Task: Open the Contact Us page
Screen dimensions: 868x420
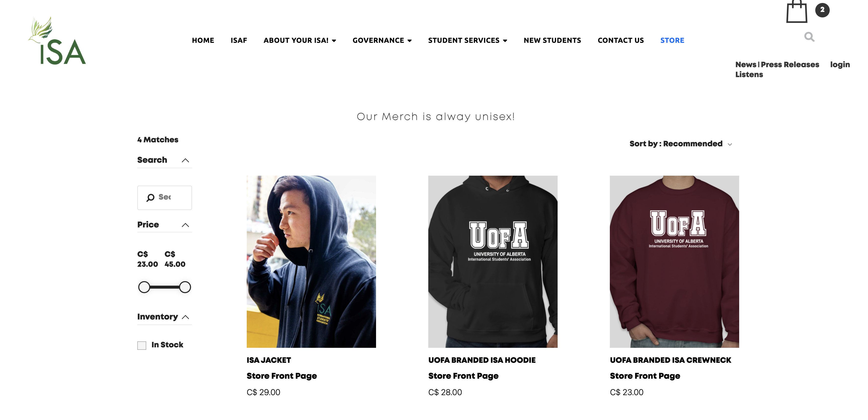Action: [x=620, y=41]
